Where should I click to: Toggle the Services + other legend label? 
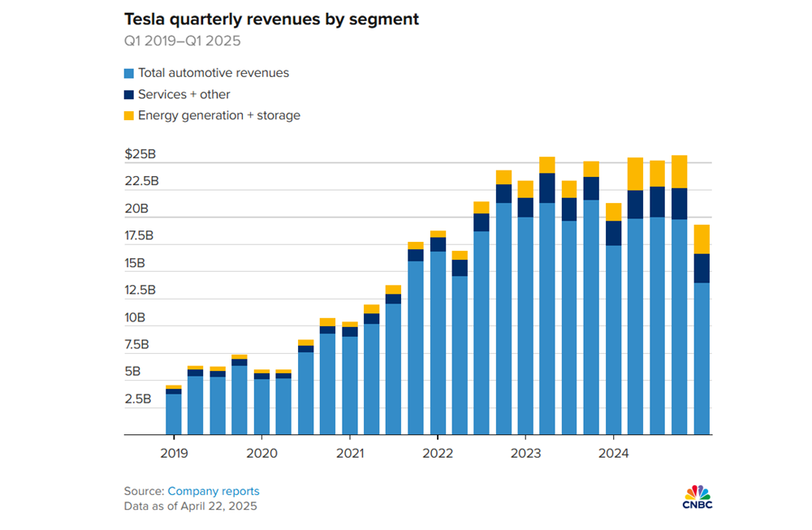(184, 94)
